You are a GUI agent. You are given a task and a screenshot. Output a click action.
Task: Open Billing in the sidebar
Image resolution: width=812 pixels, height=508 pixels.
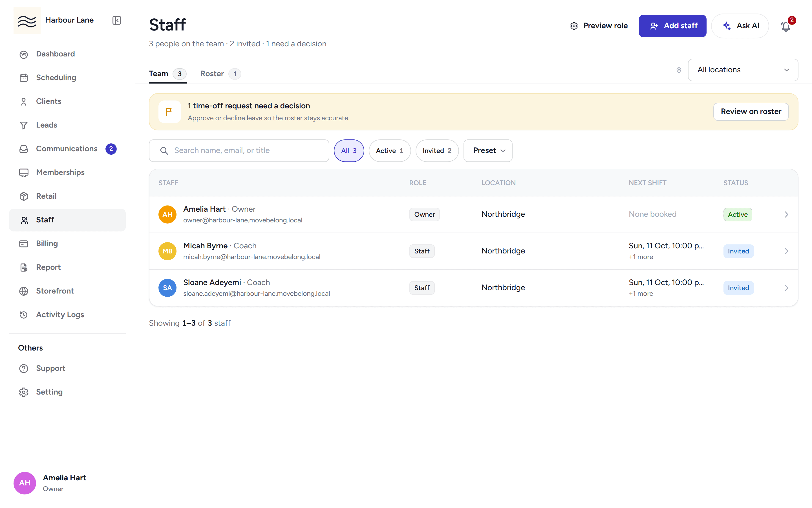67,244
